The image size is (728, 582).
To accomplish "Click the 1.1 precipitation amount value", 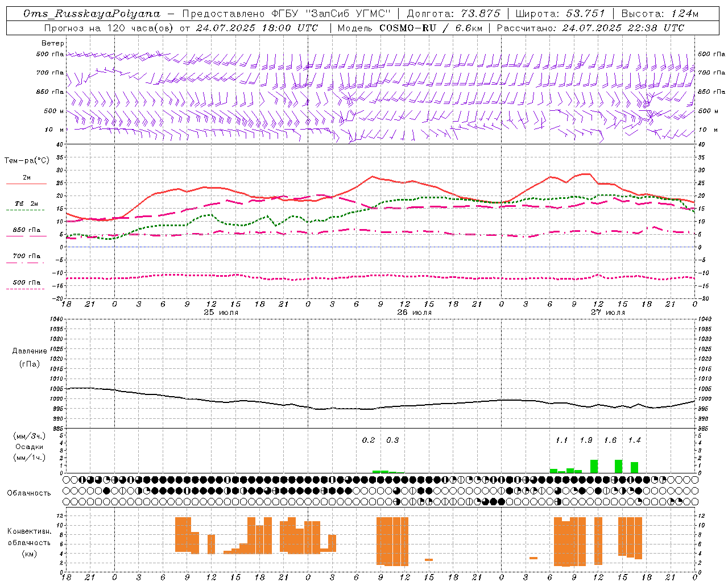I will [x=562, y=440].
